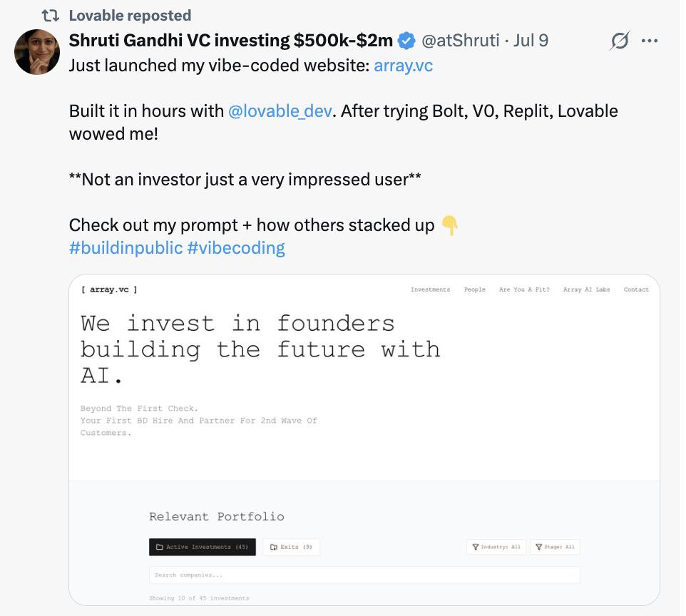Open the Array AI Labs navigation item
The image size is (686, 616).
(x=586, y=289)
